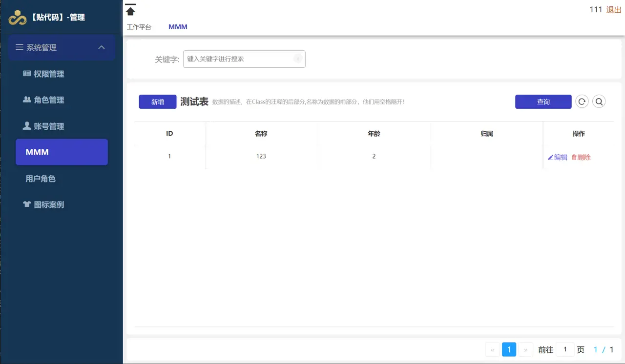This screenshot has width=625, height=364.
Task: Click the 测试表 table title
Action: [194, 101]
